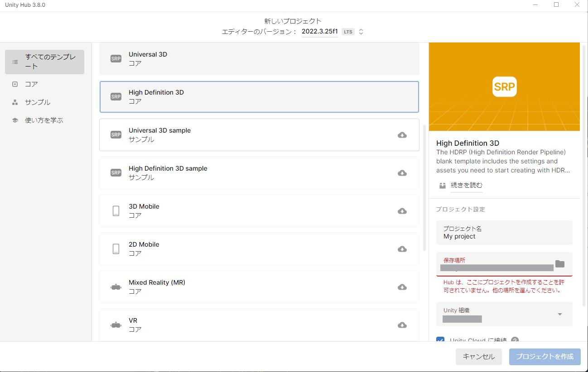
Task: Download the 3D Mobile template
Action: click(x=402, y=211)
